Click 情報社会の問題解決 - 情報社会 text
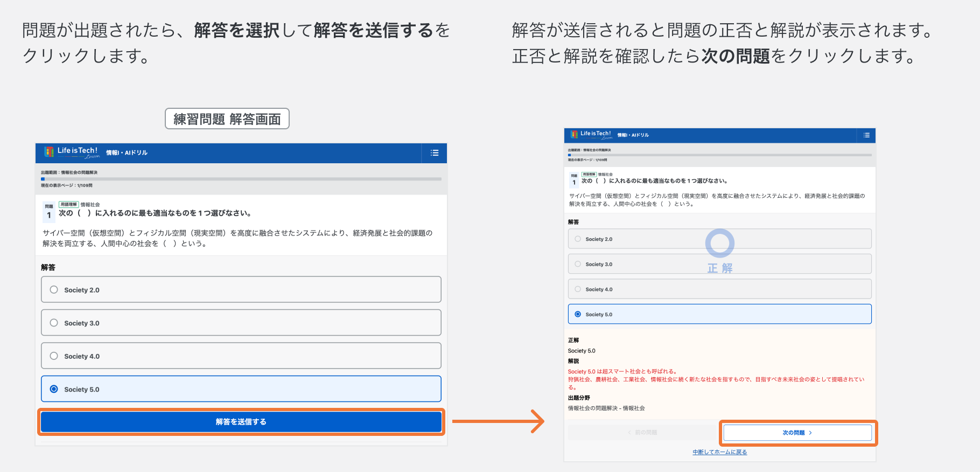Screen dimensions: 980x472 (606, 408)
